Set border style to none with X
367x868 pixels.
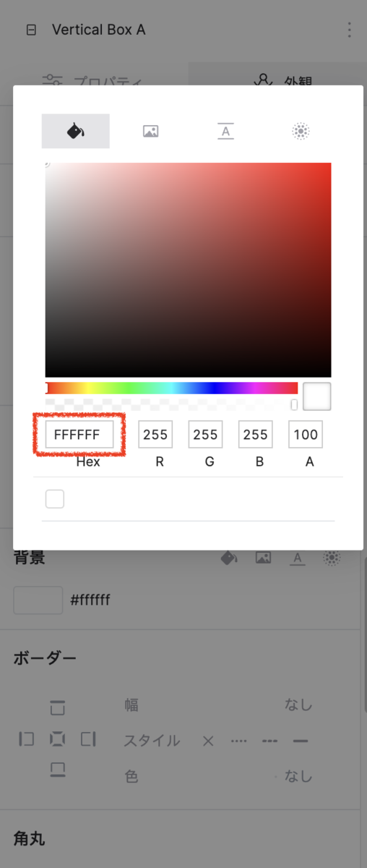pos(208,741)
